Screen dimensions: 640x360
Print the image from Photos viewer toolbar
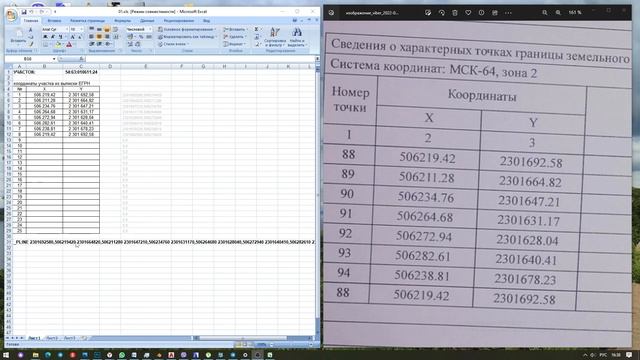[x=495, y=13]
